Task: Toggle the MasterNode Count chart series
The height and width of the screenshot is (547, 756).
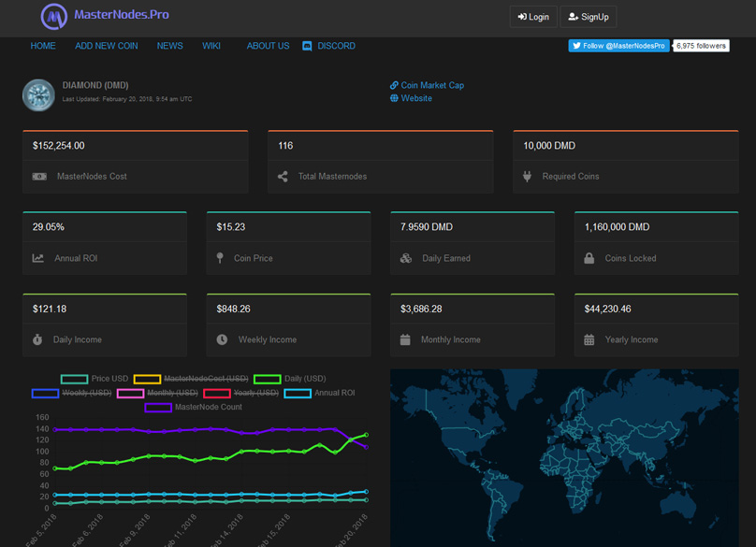Action: pos(194,408)
